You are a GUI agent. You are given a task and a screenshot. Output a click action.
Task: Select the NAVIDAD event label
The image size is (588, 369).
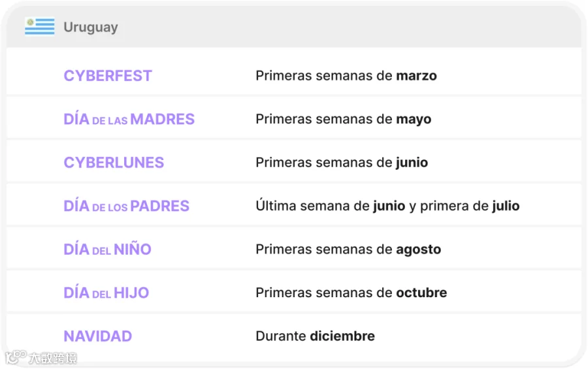(97, 336)
